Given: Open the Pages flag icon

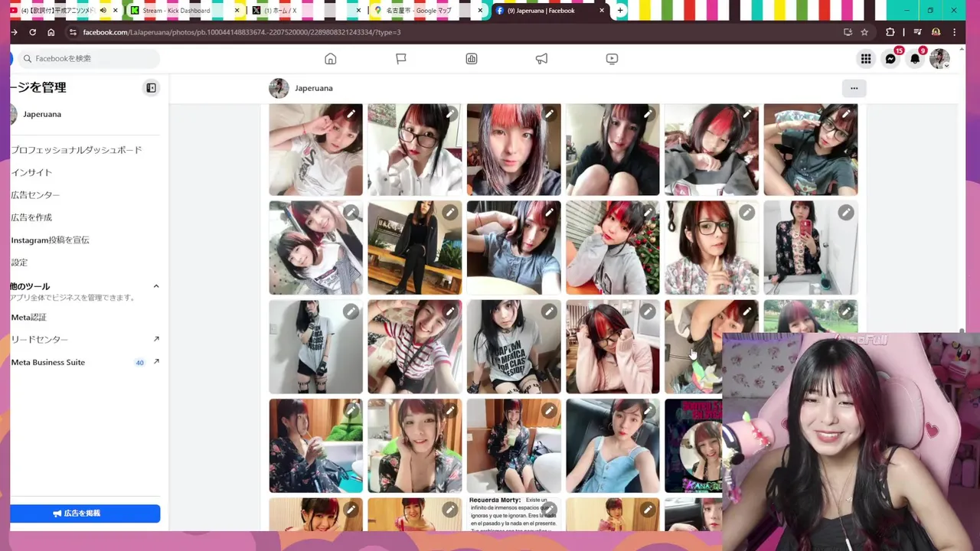Looking at the screenshot, I should (x=400, y=59).
